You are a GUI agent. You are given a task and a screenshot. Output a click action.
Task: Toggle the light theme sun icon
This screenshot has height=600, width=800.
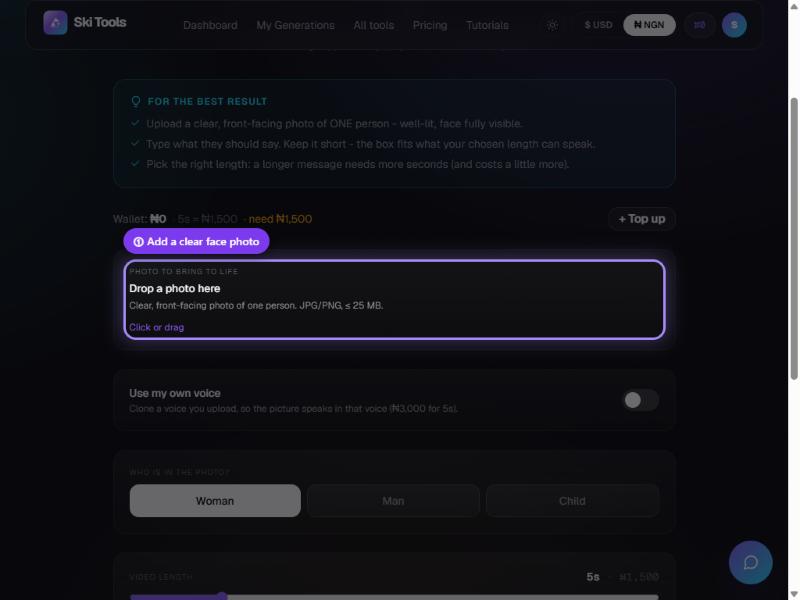pyautogui.click(x=553, y=25)
